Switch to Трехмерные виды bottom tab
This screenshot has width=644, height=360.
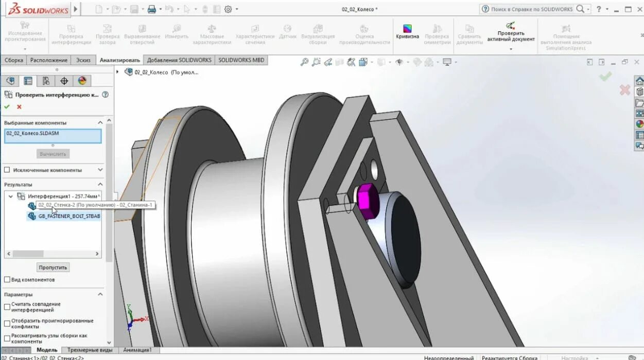pyautogui.click(x=90, y=350)
